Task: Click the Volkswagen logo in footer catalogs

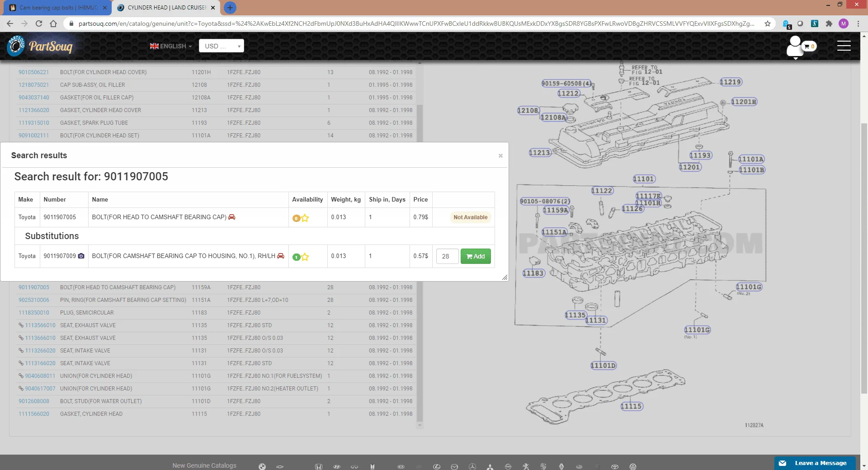Action: point(633,466)
